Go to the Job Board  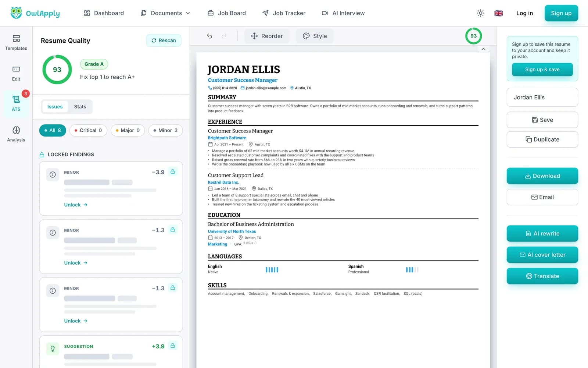[x=227, y=13]
